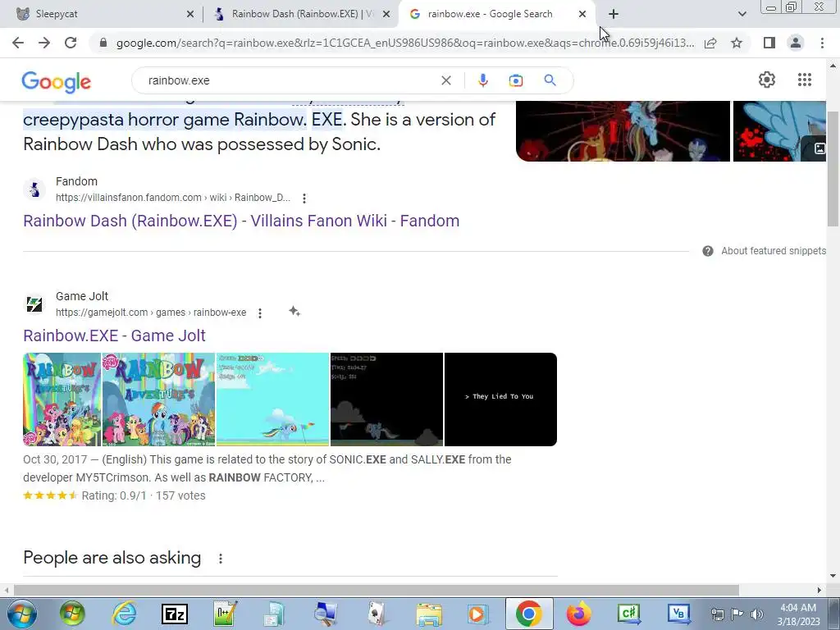The height and width of the screenshot is (630, 840).
Task: Open About featured snippets
Action: (x=773, y=251)
